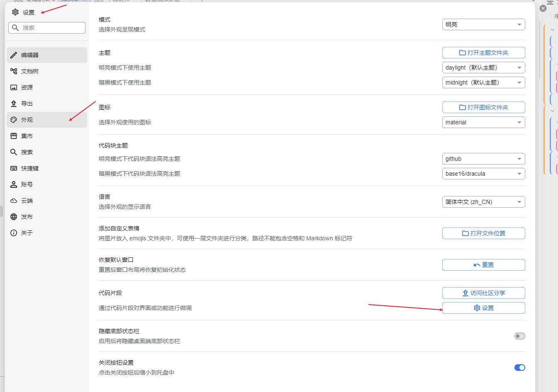Click the 代码片段 设置 gear button
558x392 pixels.
tap(483, 308)
